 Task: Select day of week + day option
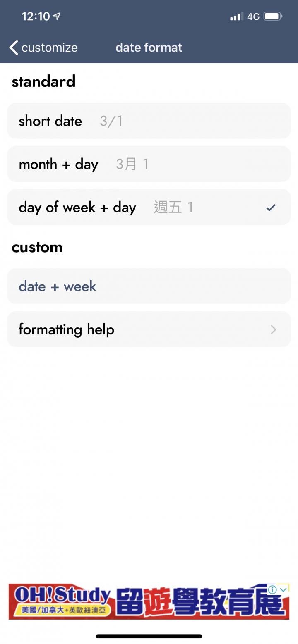149,207
